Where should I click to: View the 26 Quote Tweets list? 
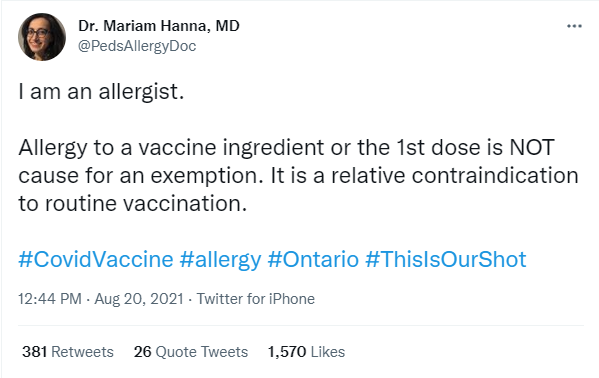click(191, 352)
